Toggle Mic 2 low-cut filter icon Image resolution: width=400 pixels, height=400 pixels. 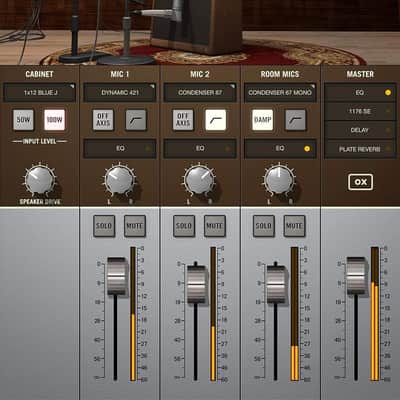[x=216, y=120]
